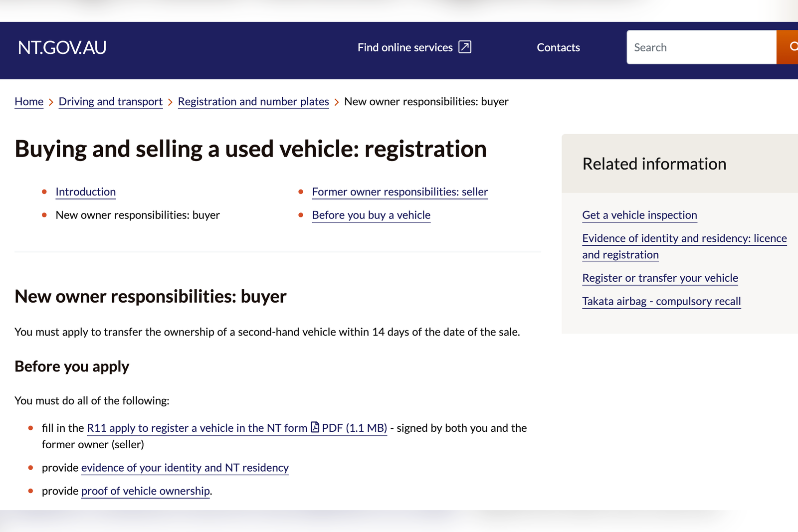Screen dimensions: 798x532
Task: Open proof of vehicle ownership link
Action: coord(145,491)
